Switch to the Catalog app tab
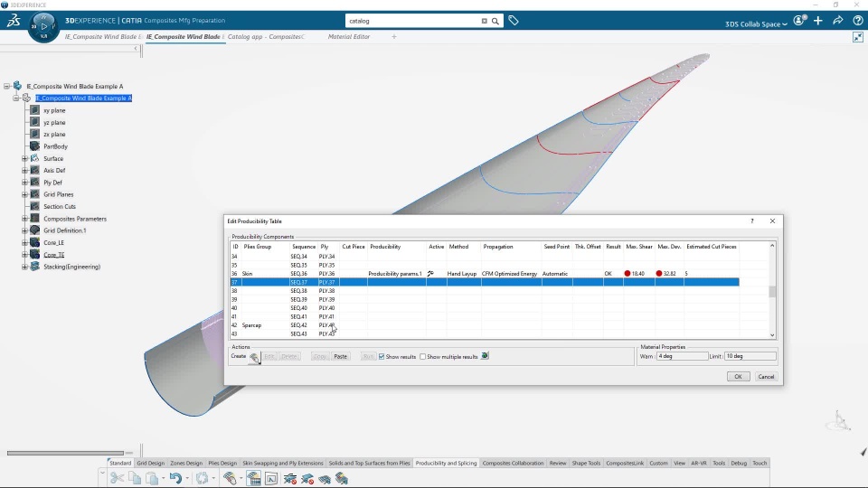The height and width of the screenshot is (488, 868). pyautogui.click(x=266, y=36)
